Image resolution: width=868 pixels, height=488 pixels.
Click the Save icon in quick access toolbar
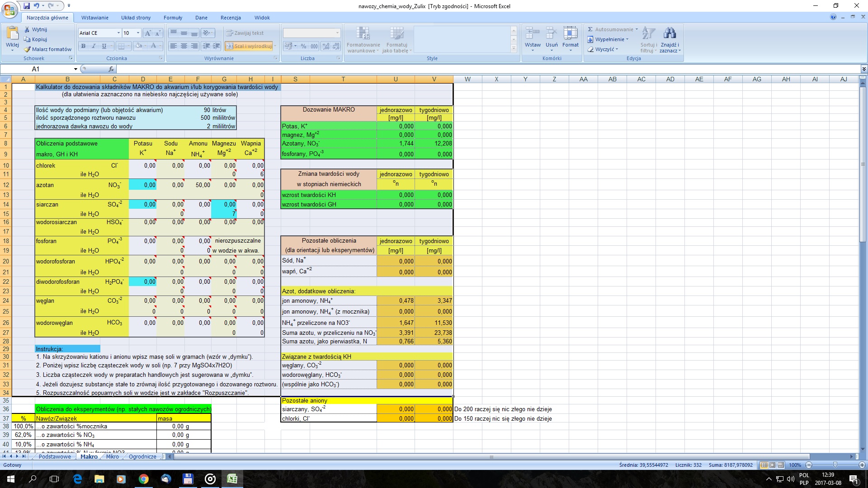pos(27,6)
